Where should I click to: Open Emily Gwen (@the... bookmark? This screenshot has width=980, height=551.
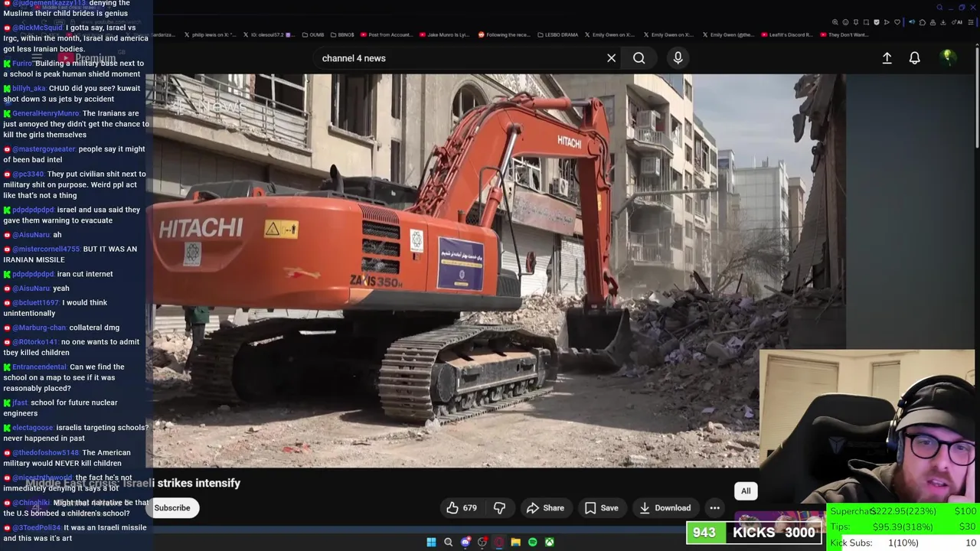727,34
